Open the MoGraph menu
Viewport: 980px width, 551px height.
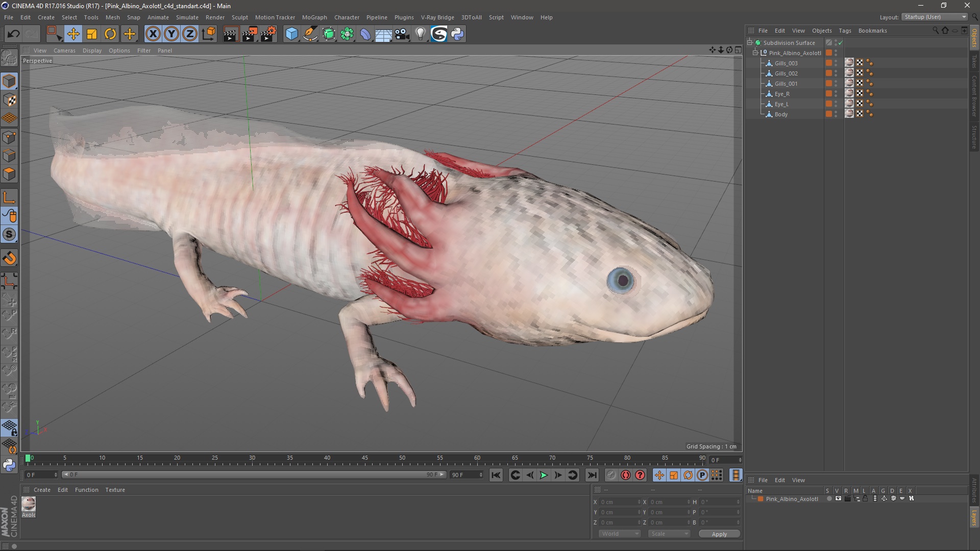click(x=314, y=17)
